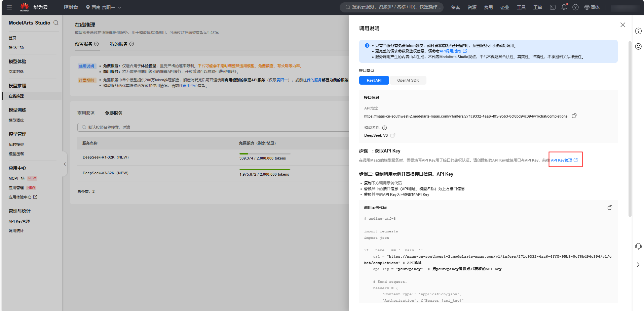Viewport: 644px width, 311px height.
Task: Open the 费用 top menu
Action: [x=488, y=7]
